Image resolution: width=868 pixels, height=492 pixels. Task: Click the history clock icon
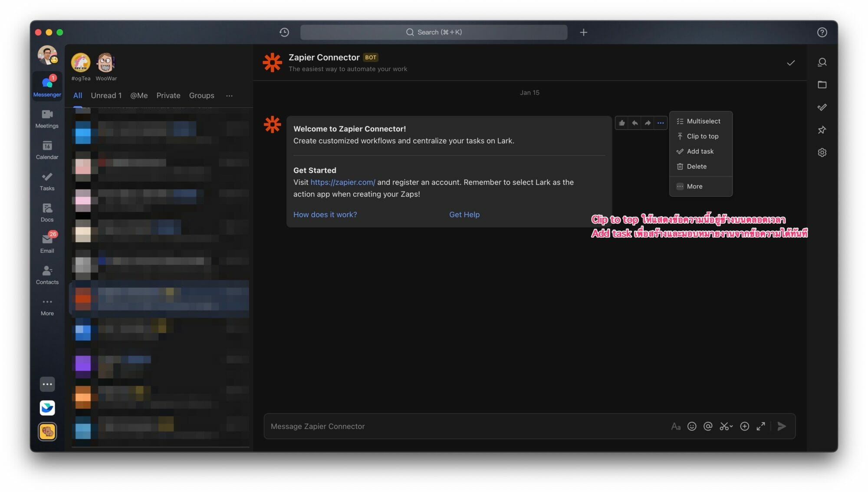284,32
